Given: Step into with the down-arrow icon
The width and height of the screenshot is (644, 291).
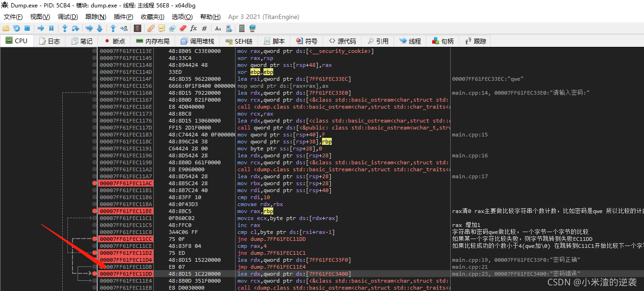Looking at the screenshot, I should [x=65, y=28].
